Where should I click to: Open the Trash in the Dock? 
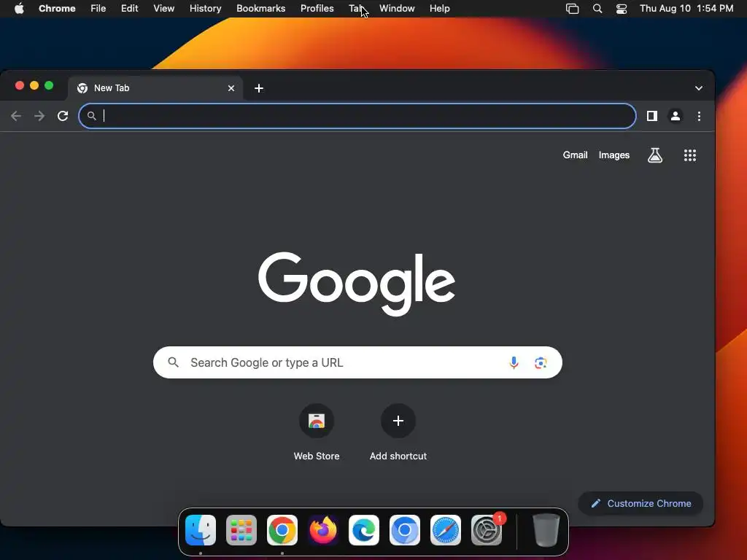(x=546, y=530)
